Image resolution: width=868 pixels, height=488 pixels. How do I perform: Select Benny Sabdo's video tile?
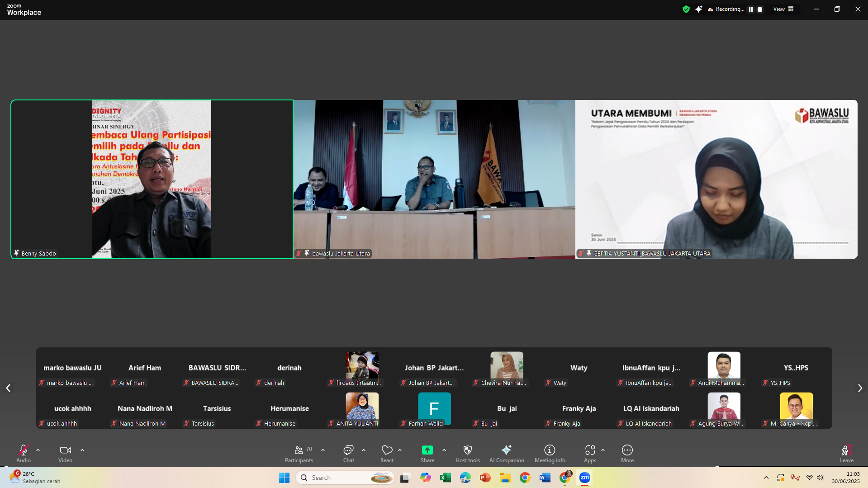point(152,179)
